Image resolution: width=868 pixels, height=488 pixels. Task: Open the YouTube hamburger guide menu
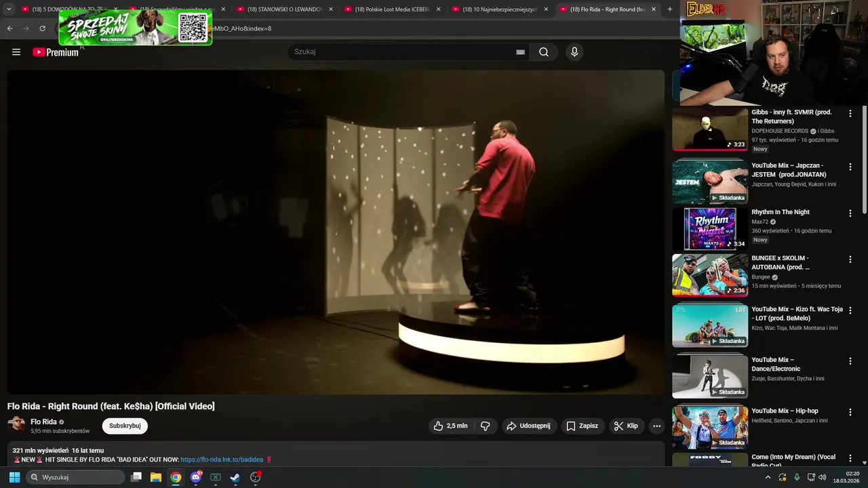(x=16, y=52)
